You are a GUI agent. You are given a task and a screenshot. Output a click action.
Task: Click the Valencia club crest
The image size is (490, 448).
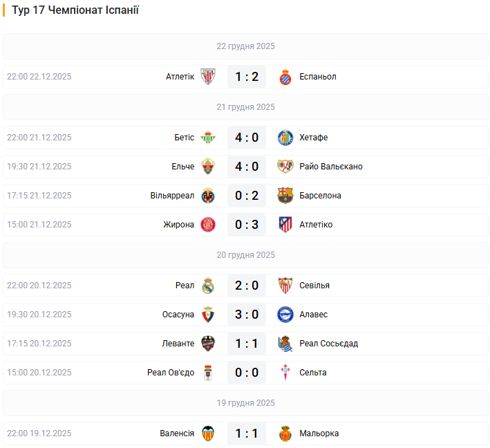pyautogui.click(x=208, y=433)
